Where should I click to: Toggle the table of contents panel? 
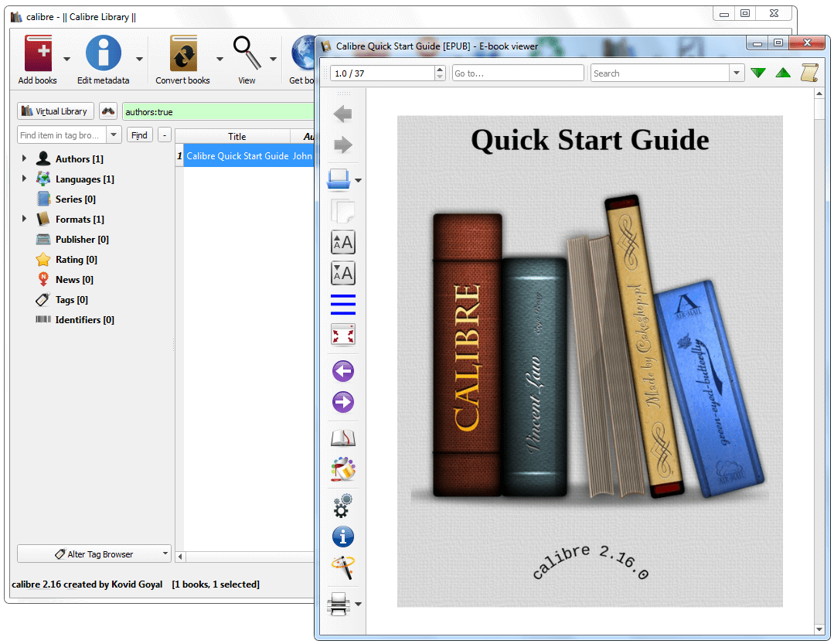[342, 304]
